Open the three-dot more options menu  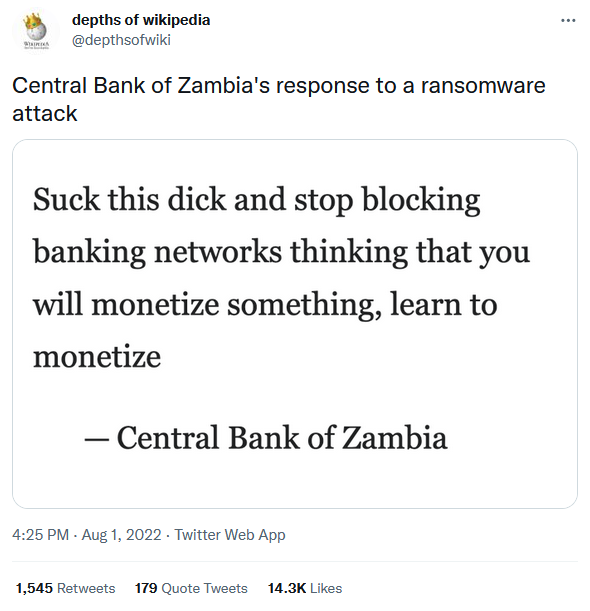[568, 20]
